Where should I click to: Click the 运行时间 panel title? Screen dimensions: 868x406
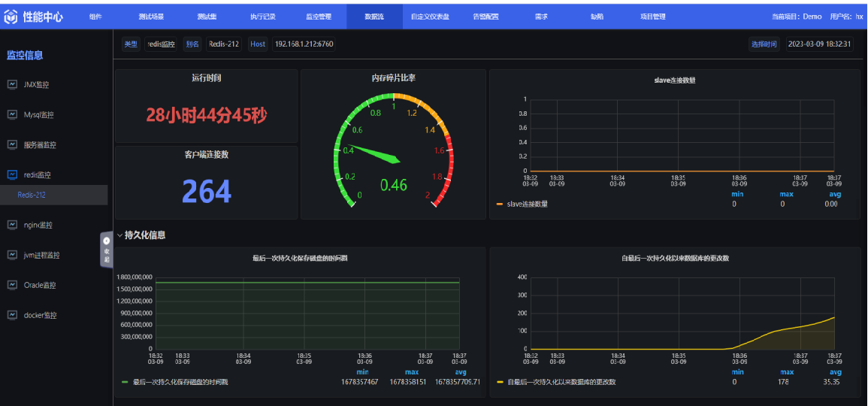click(207, 78)
